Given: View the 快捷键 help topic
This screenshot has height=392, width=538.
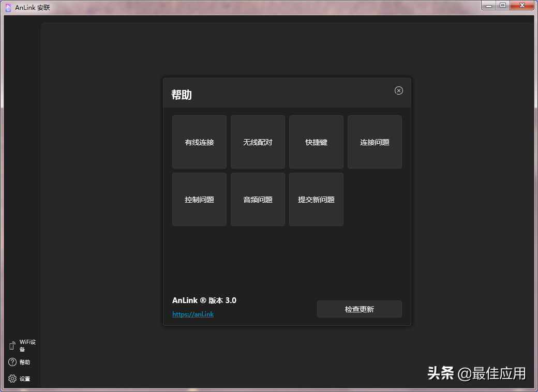Looking at the screenshot, I should click(x=316, y=142).
